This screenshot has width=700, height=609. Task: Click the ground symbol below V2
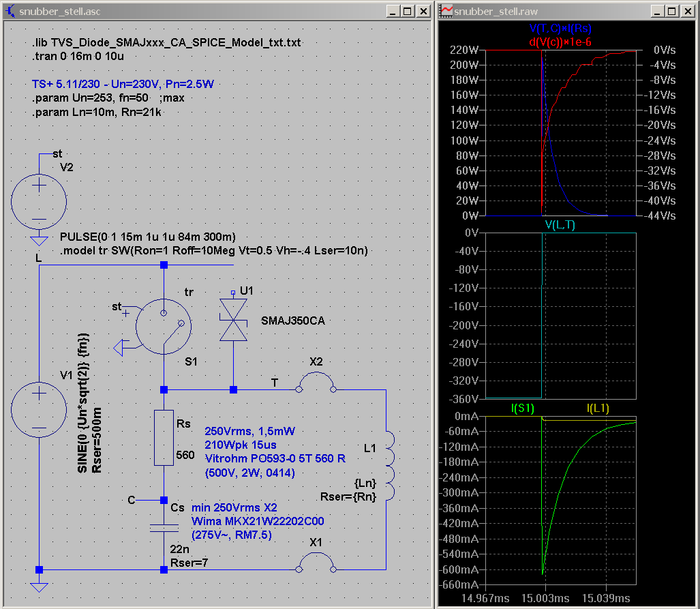pos(39,241)
